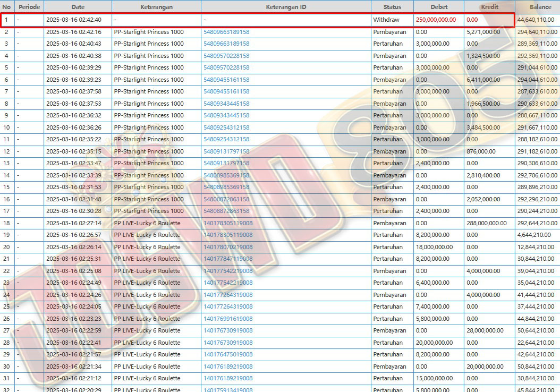Open Keterangan ID link 140176991619008
The width and height of the screenshot is (560, 392).
coord(228,319)
